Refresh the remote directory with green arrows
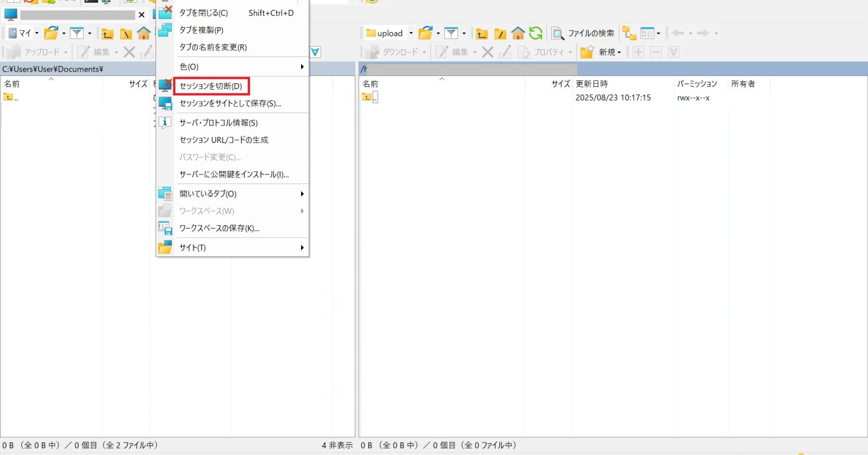Viewport: 868px width, 455px height. tap(536, 33)
